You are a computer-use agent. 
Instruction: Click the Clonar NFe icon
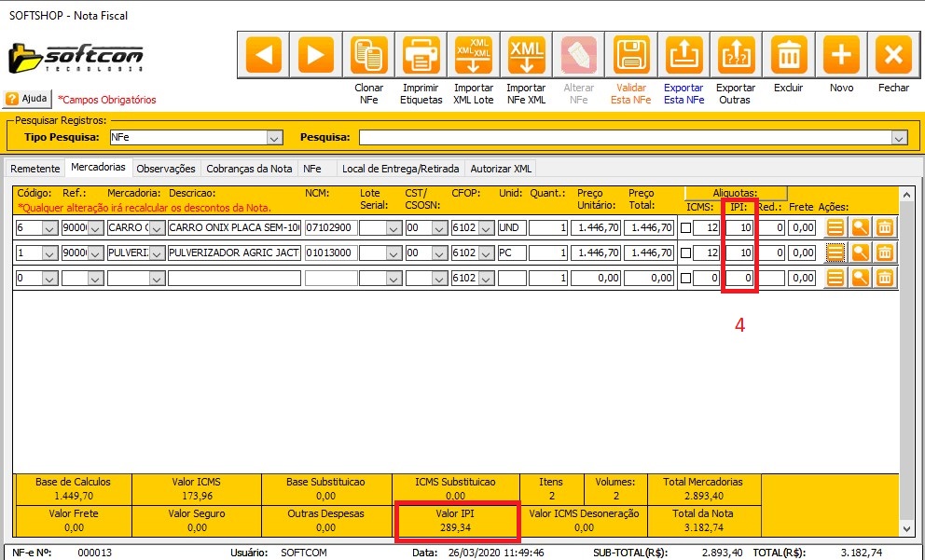point(369,55)
